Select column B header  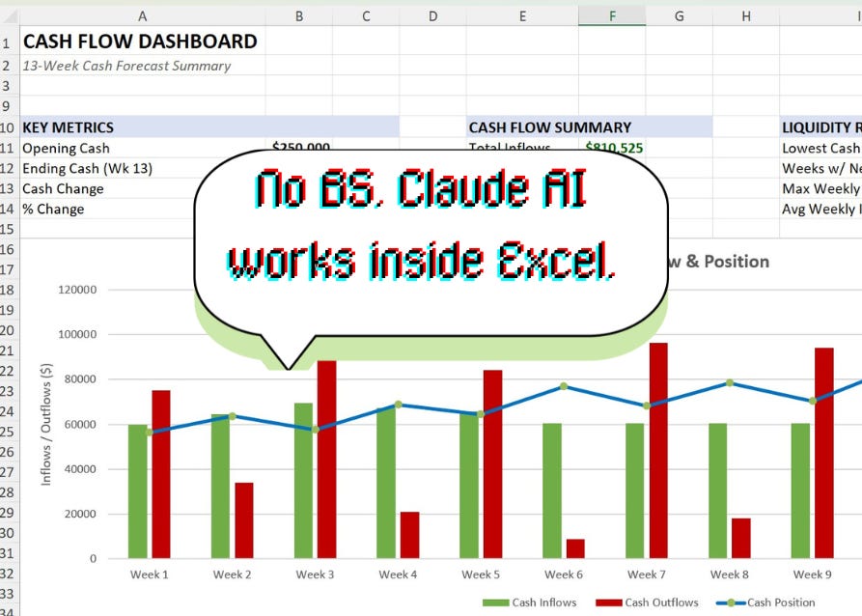point(299,16)
